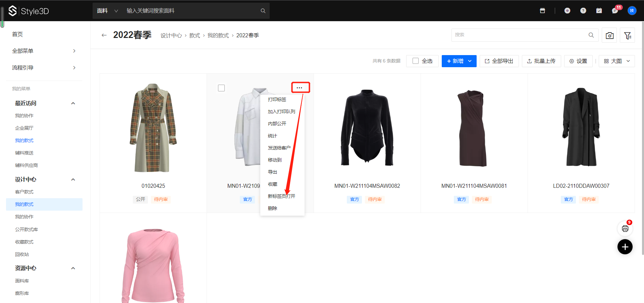Screen dimensions: 644x303
Task: Click the search icon in style search box
Action: [x=591, y=35]
